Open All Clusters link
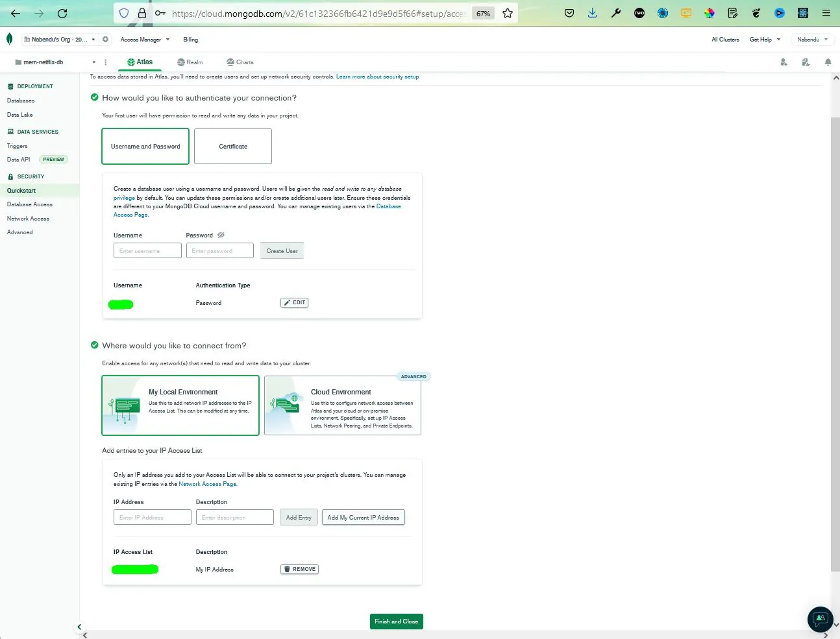This screenshot has height=639, width=840. 725,39
